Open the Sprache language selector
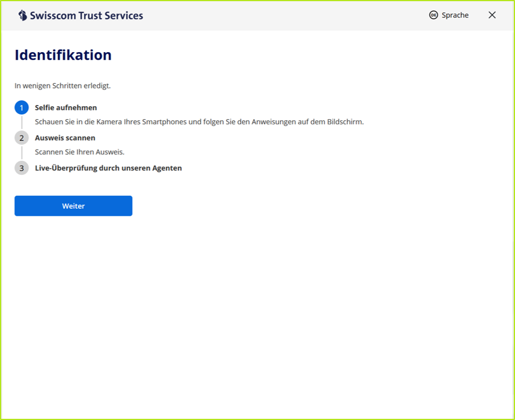Image resolution: width=515 pixels, height=420 pixels. click(x=455, y=15)
